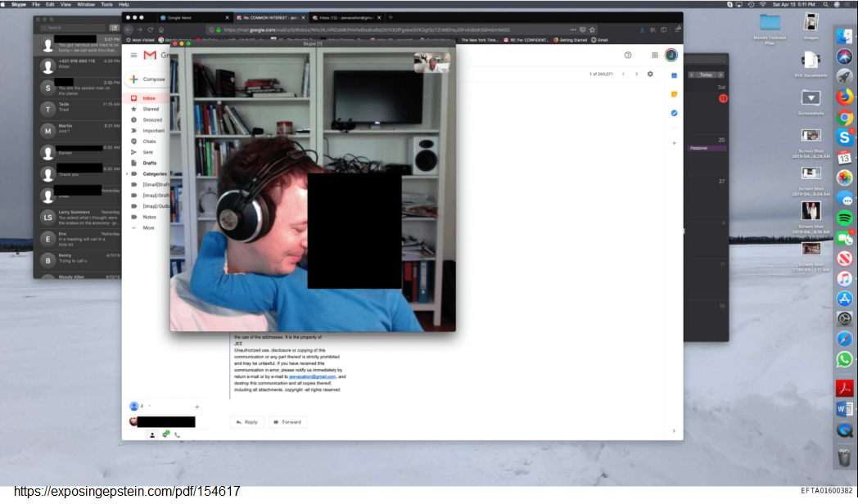This screenshot has height=504, width=858.
Task: Click Today in the Calendar window
Action: [706, 75]
